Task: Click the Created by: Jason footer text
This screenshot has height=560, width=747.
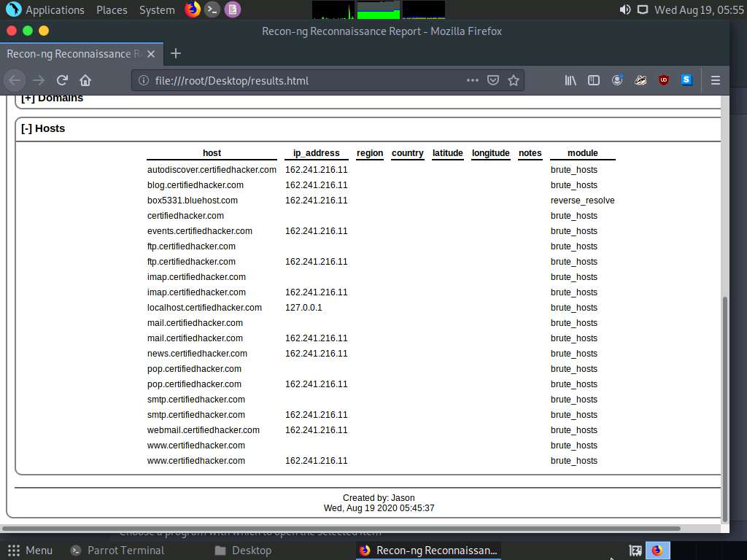Action: pos(379,497)
